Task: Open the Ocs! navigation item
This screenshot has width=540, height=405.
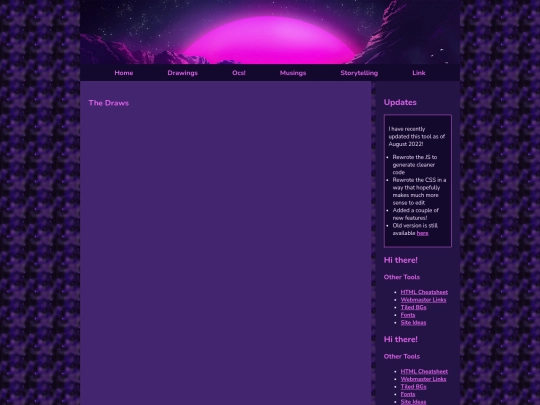Action: 239,73
